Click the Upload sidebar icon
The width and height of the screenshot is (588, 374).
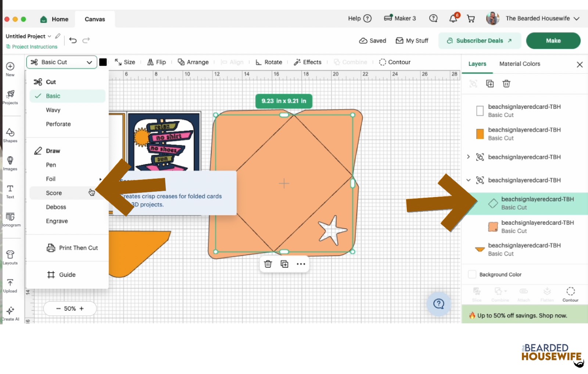[10, 286]
